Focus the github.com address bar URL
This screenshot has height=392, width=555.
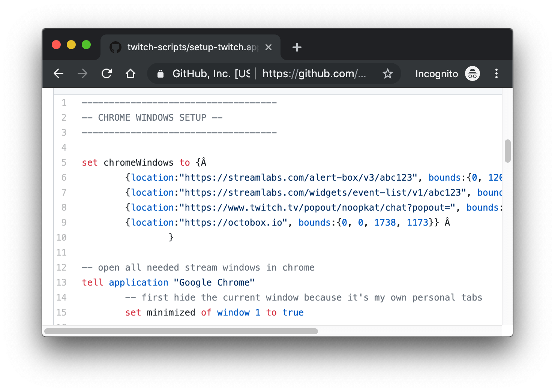[314, 74]
